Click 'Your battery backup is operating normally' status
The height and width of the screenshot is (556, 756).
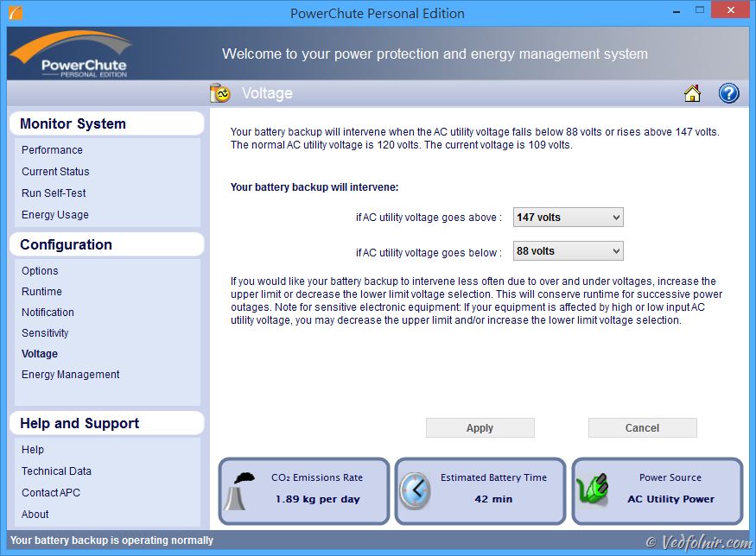coord(111,540)
